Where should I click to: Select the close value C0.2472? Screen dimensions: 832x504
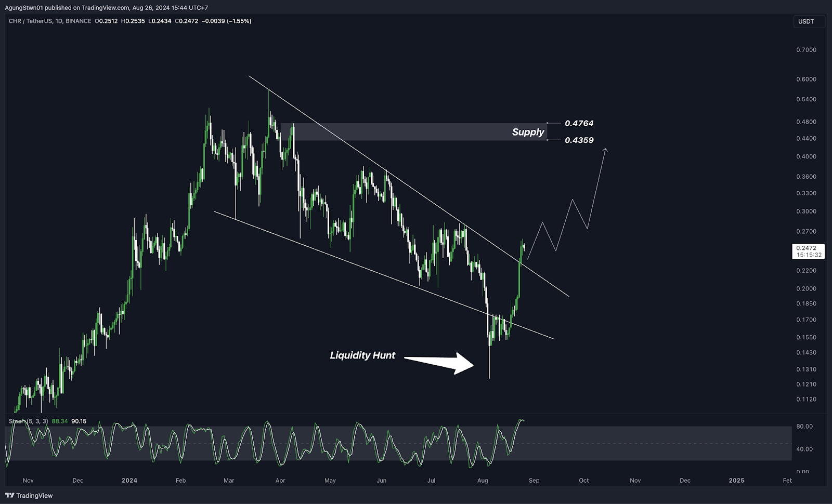tap(187, 21)
